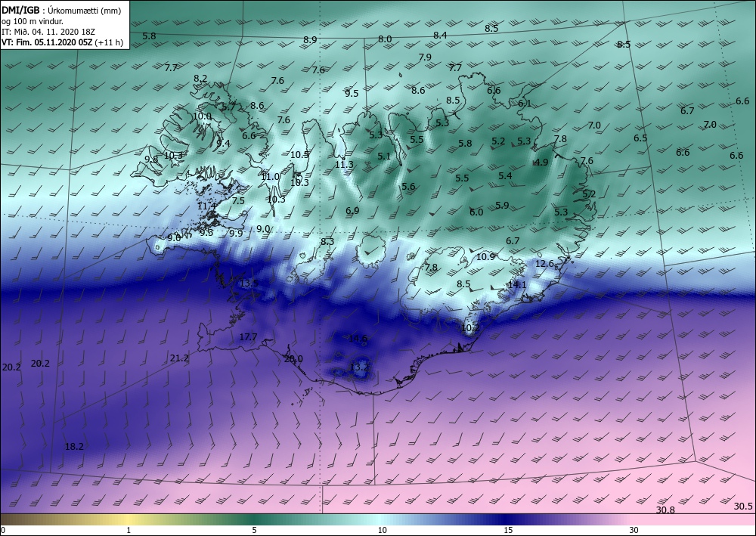Select the northeast value 6.1
Viewport: 756px width, 536px height.
coord(525,104)
